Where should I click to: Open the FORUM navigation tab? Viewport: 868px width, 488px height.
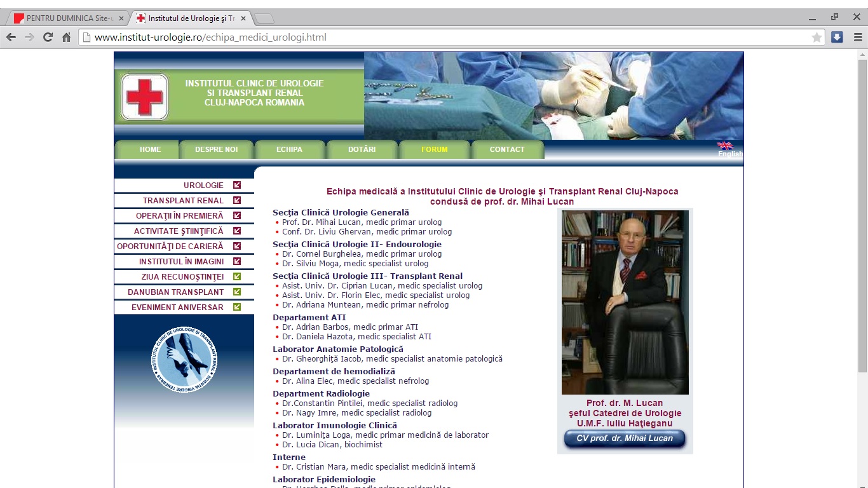435,149
